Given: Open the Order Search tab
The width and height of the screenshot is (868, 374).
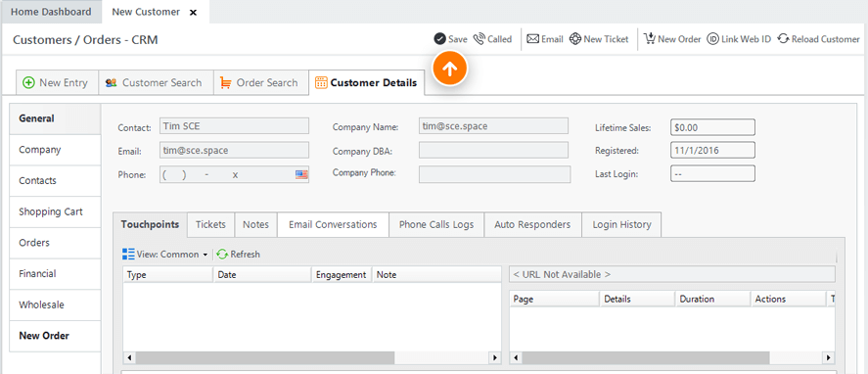Looking at the screenshot, I should point(260,82).
